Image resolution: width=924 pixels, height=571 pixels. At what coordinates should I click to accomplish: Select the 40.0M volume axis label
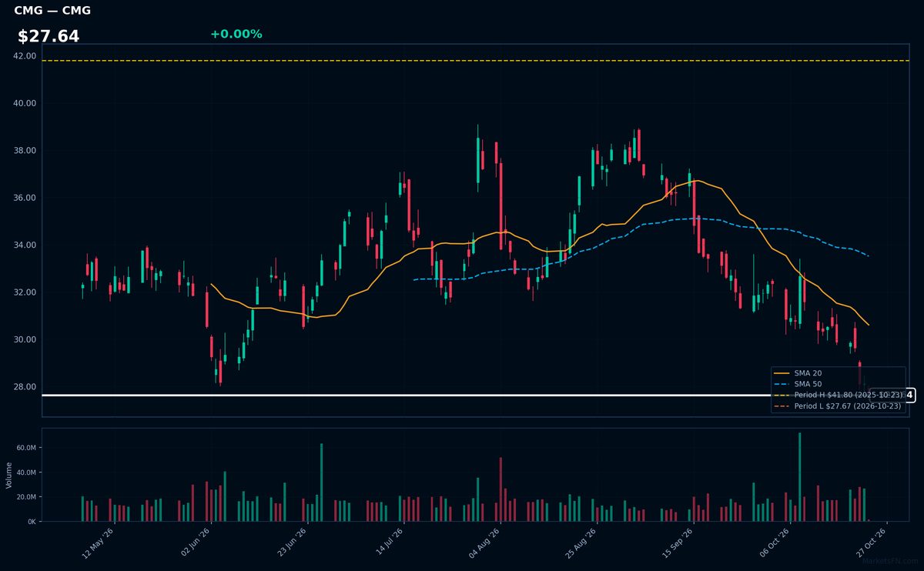coord(26,472)
